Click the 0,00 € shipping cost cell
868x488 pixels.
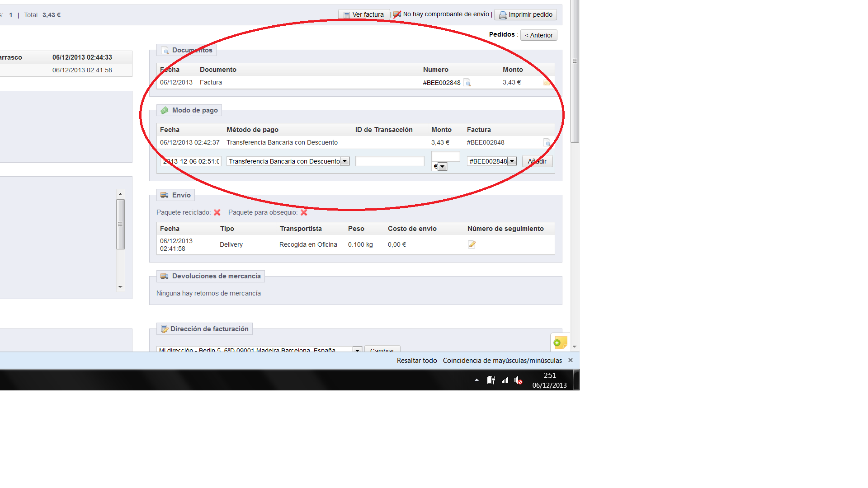397,244
